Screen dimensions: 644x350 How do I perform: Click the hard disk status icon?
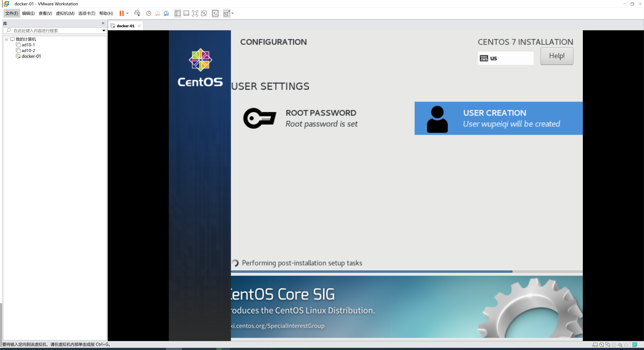tap(595, 345)
